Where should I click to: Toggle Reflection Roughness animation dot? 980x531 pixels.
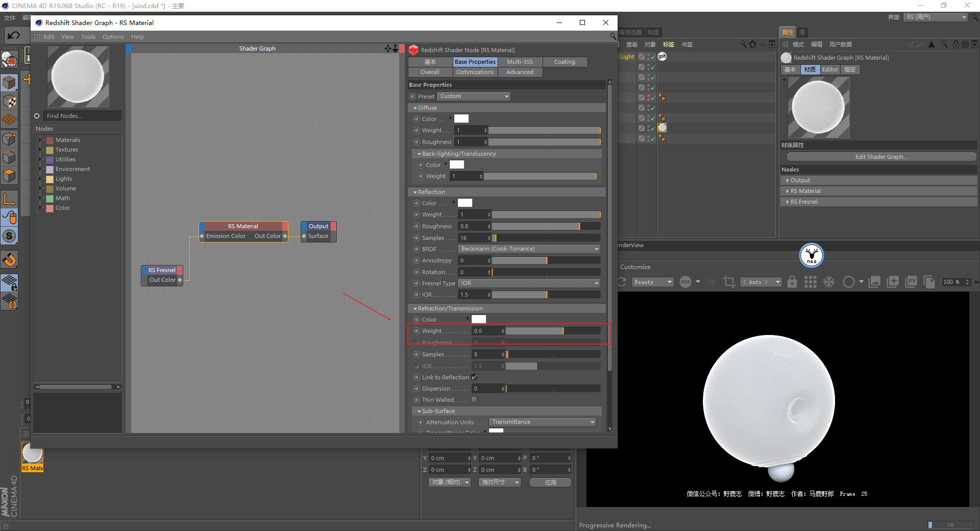pos(416,226)
